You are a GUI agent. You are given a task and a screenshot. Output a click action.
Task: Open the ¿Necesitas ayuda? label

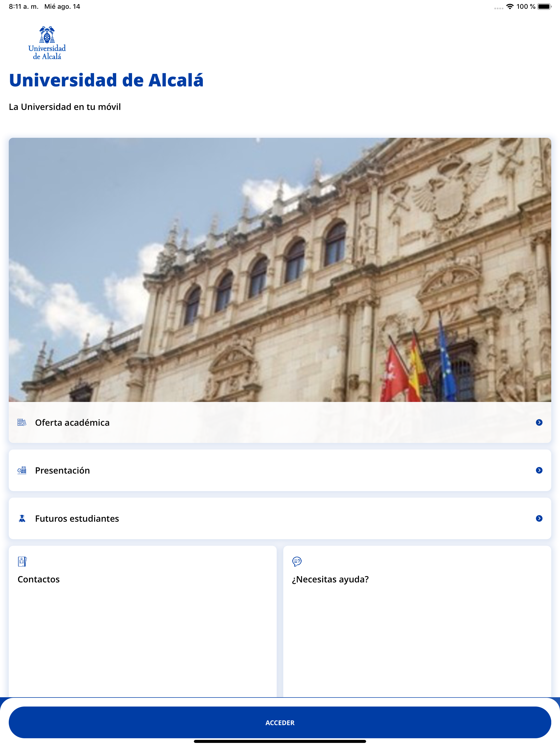tap(330, 579)
